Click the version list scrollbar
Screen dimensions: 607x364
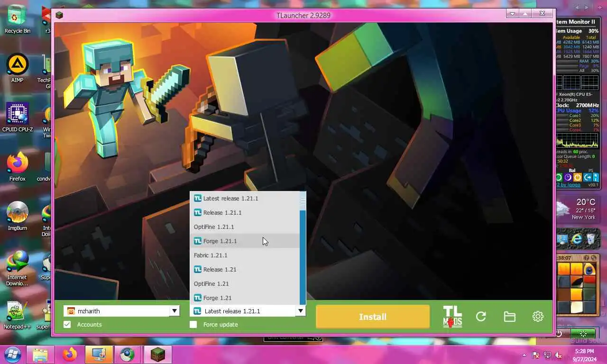pos(303,248)
